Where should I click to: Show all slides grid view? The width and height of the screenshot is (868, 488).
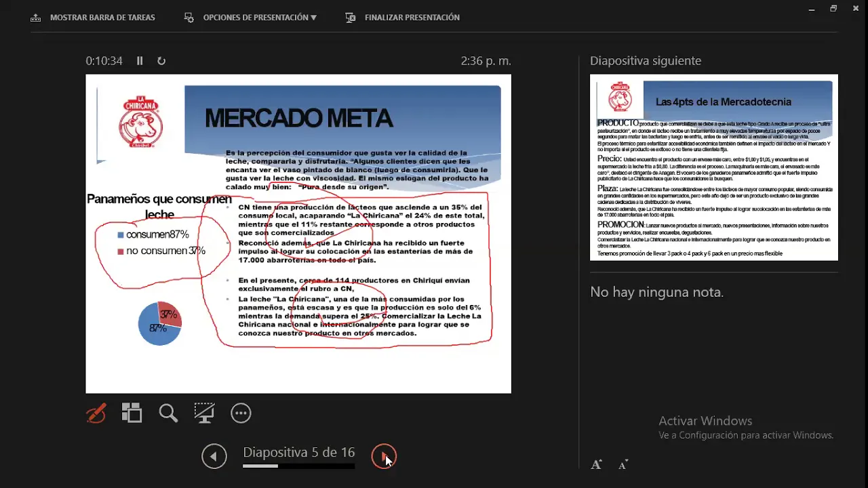click(x=132, y=413)
